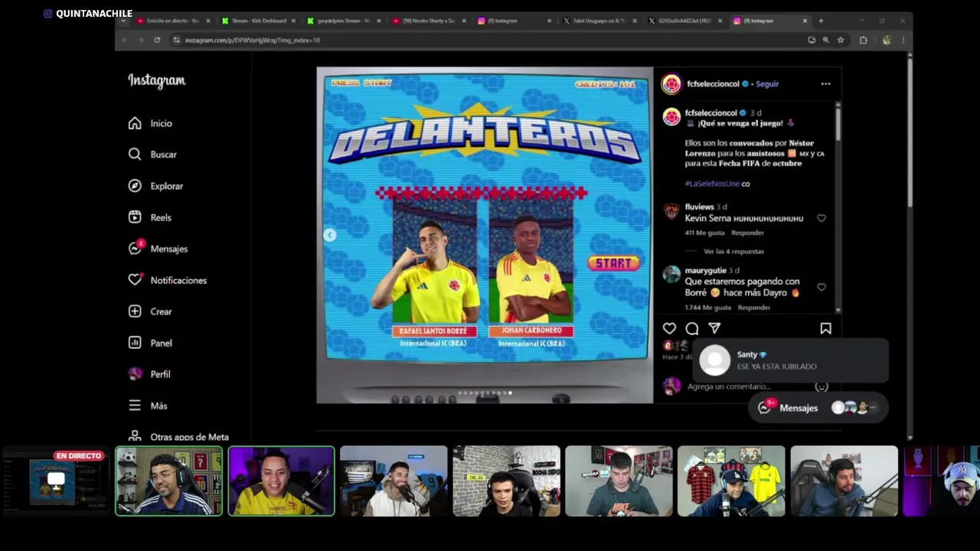This screenshot has height=551, width=980.
Task: Click the Agrega un comentario field
Action: click(x=729, y=386)
